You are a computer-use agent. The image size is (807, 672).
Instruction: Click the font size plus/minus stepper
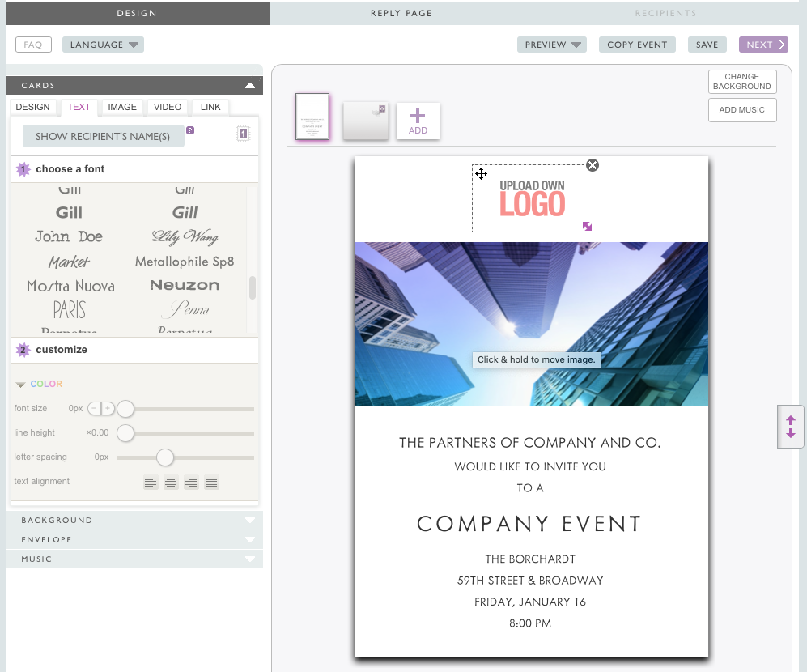(x=101, y=408)
